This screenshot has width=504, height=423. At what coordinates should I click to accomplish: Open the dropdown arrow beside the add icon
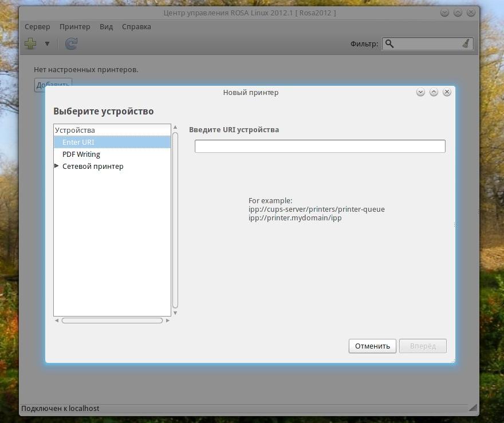pyautogui.click(x=47, y=44)
